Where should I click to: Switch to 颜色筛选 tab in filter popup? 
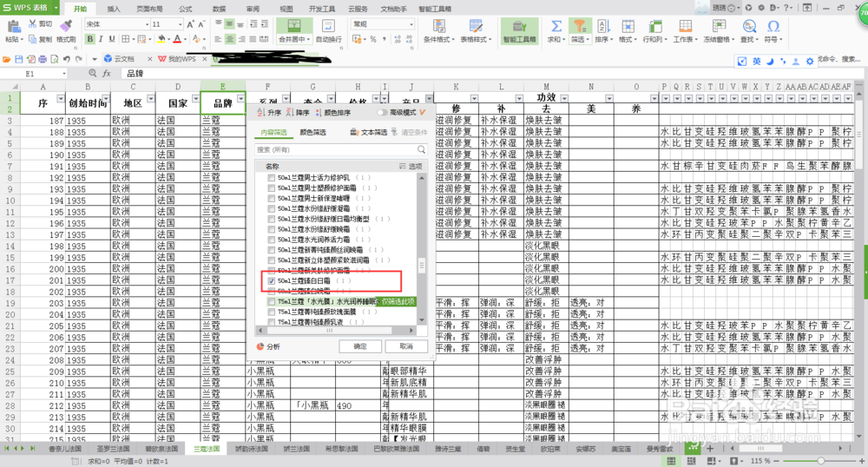click(312, 132)
